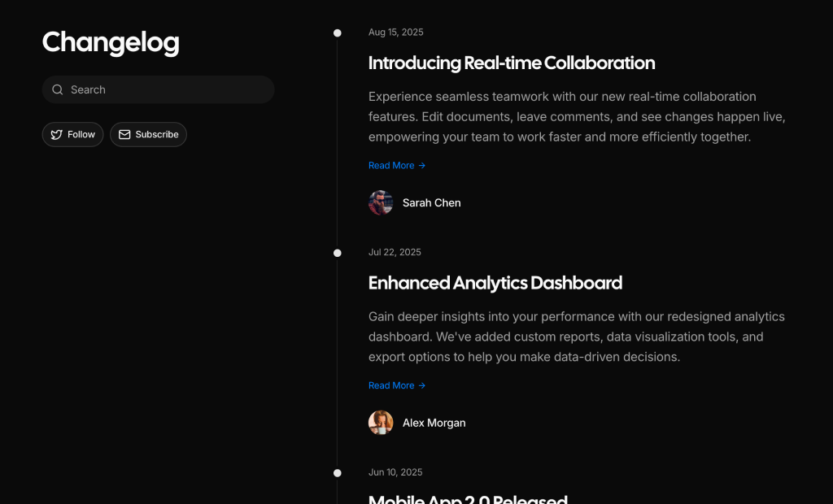Select the timeline dot next to Jun 10, 2025
The height and width of the screenshot is (504, 833).
338,472
